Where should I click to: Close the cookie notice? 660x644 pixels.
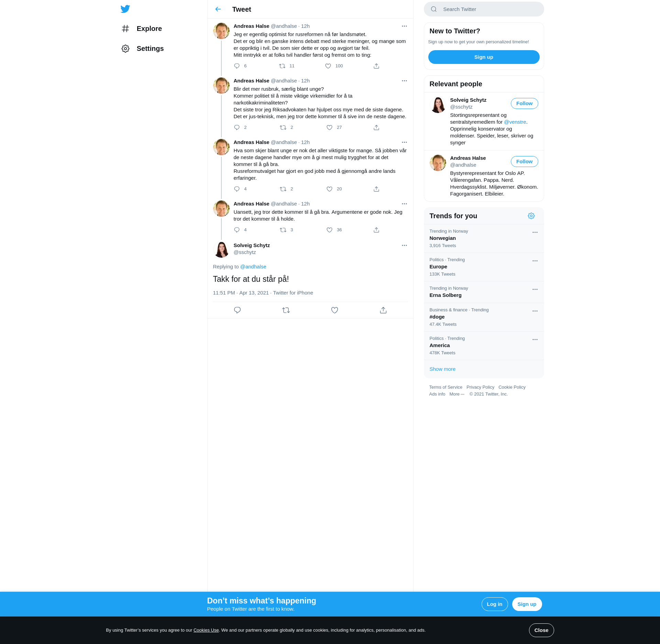tap(541, 630)
